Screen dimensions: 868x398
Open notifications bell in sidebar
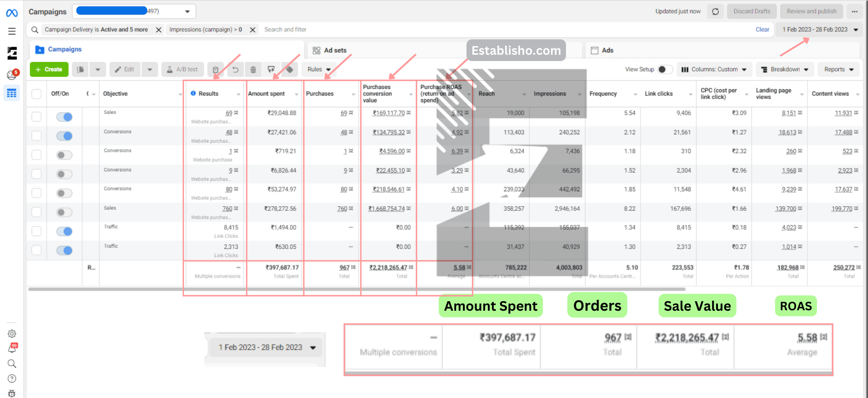[12, 349]
